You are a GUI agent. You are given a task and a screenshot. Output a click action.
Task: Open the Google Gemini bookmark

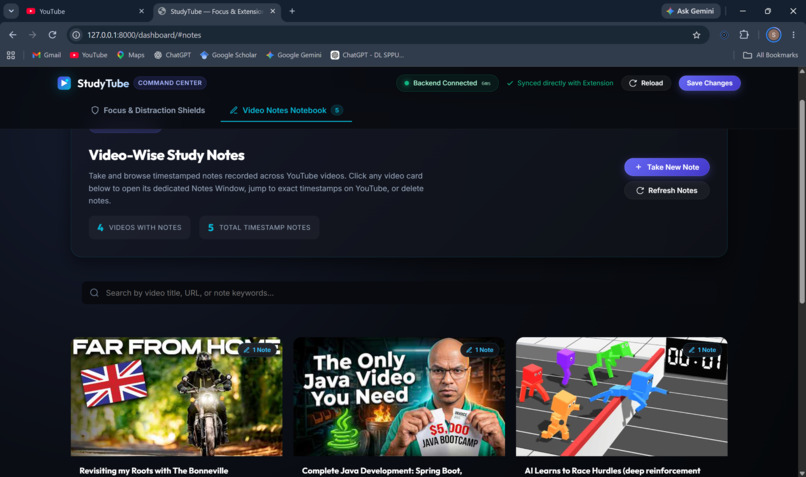(294, 55)
